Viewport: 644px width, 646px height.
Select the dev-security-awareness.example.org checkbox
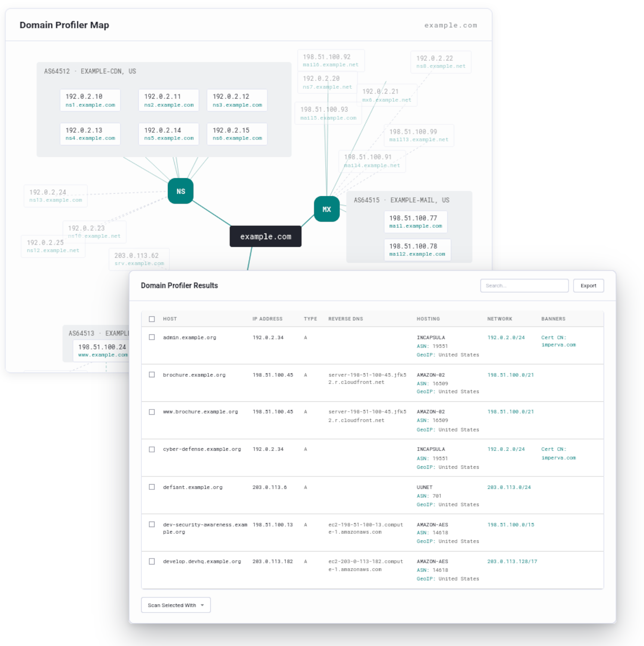152,525
